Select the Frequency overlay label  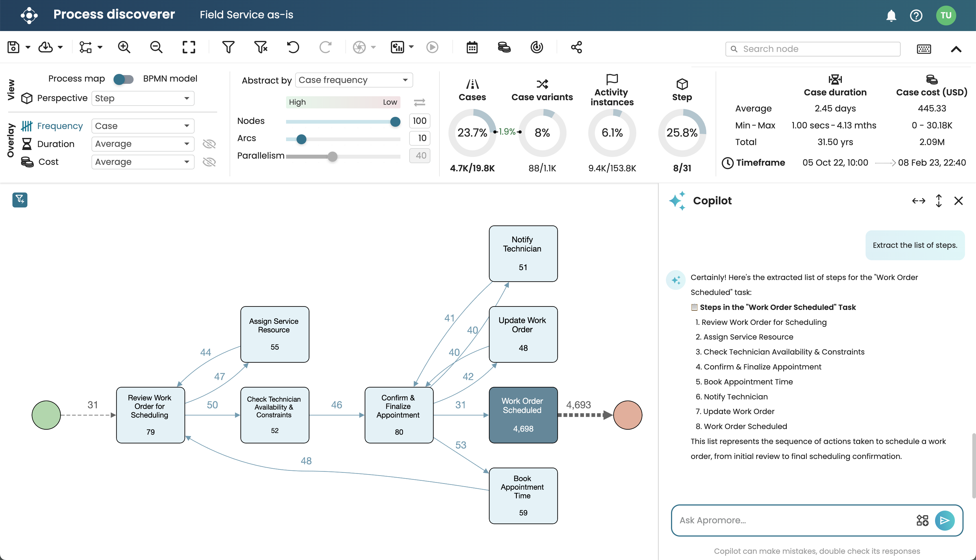pos(60,126)
